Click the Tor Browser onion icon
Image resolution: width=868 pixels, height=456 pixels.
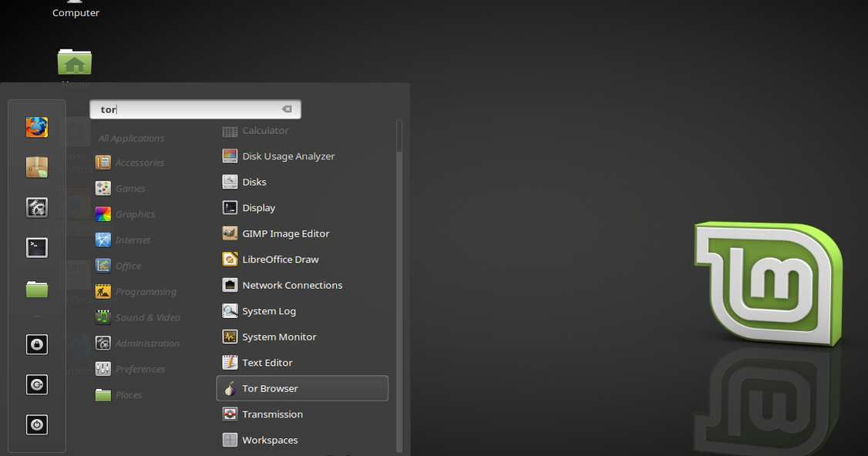pyautogui.click(x=230, y=388)
